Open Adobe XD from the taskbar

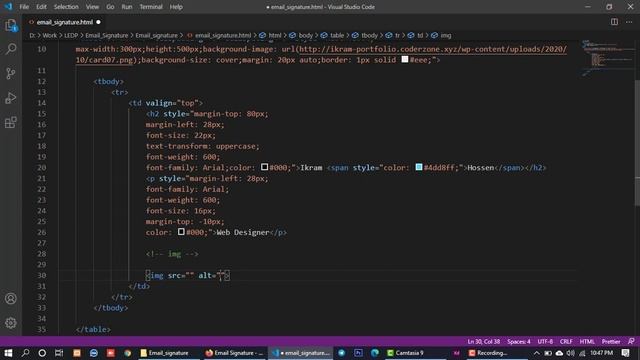pyautogui.click(x=456, y=353)
